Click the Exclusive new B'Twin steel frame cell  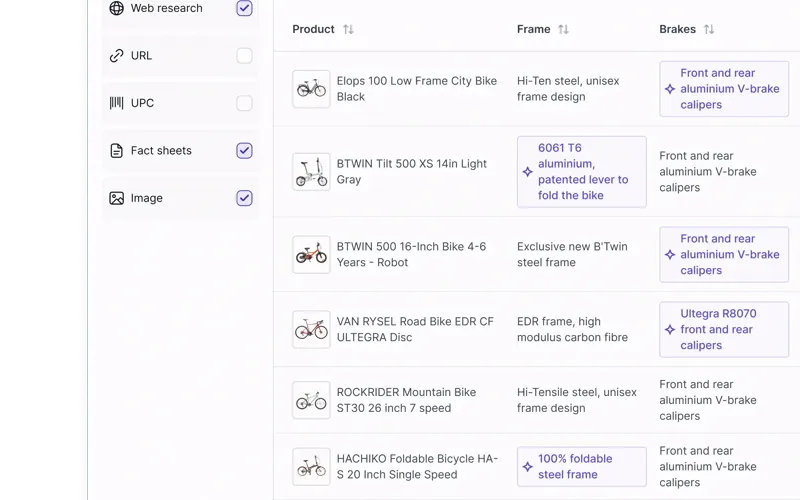coord(572,255)
